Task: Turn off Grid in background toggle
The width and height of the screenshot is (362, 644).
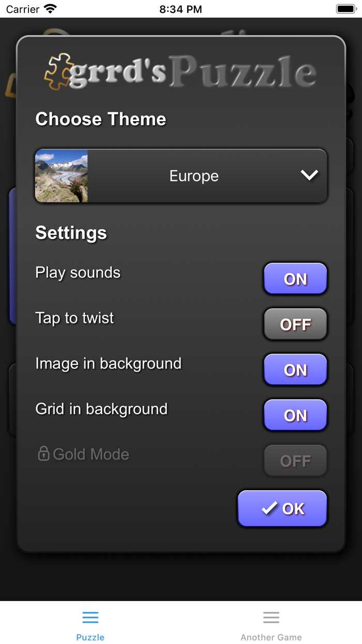Action: 295,416
